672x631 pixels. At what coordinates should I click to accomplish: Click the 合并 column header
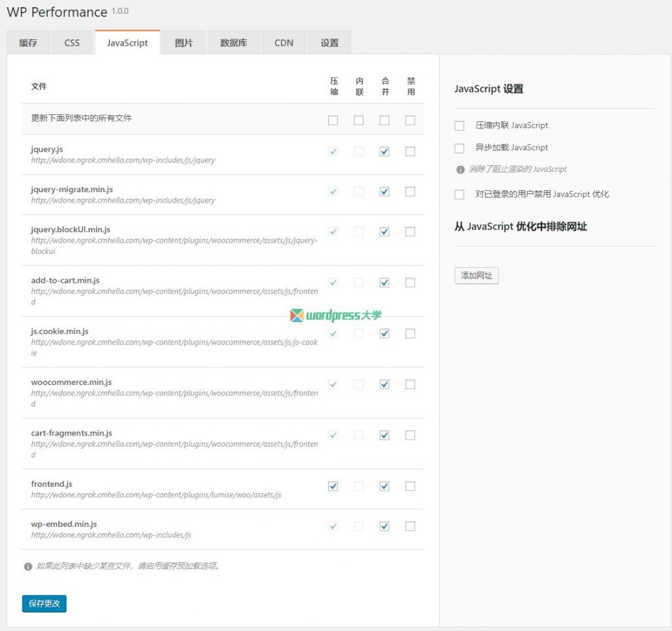[x=385, y=86]
